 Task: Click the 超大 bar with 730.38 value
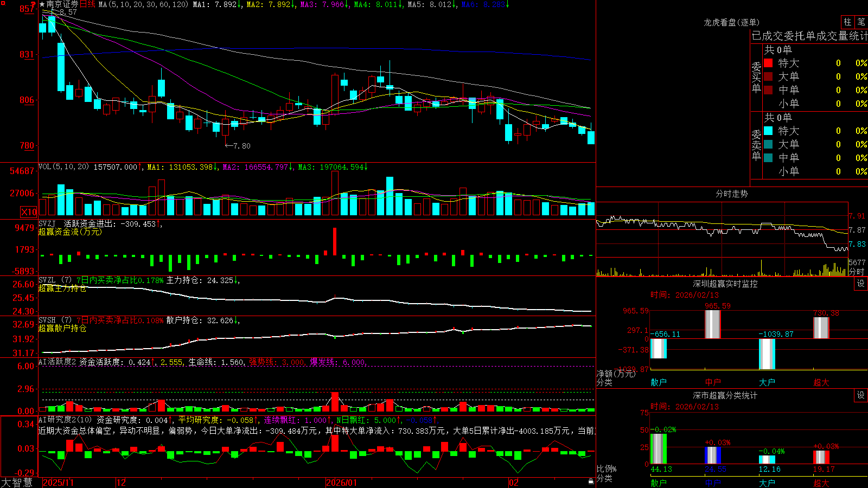821,328
